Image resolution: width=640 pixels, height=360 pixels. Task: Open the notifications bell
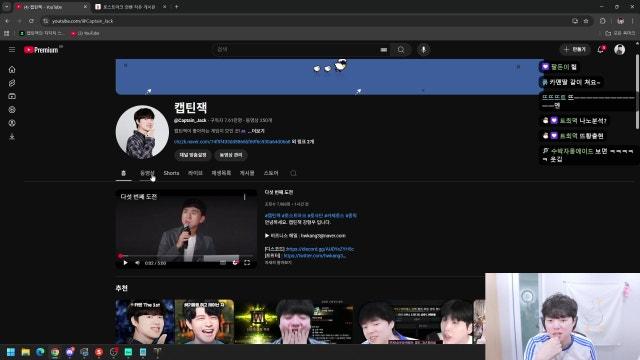pos(600,49)
